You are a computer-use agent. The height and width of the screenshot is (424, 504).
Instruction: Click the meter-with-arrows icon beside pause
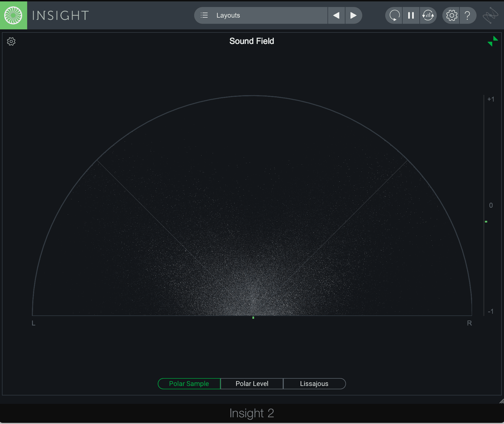428,15
